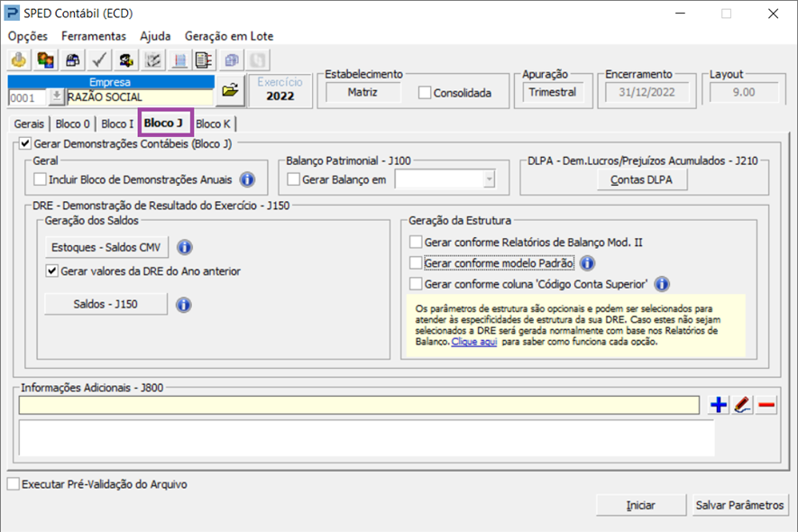
Task: Tick Gerar conforme modelo Padrão
Action: click(416, 263)
